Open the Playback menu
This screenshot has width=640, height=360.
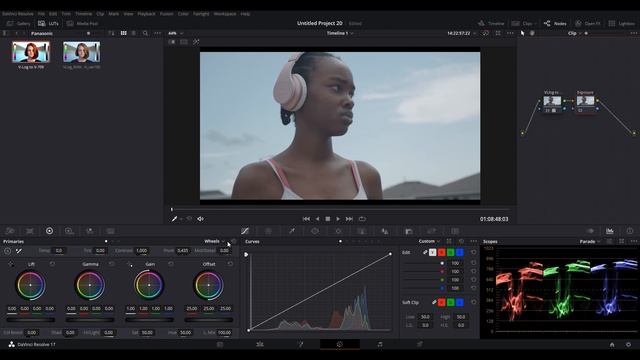point(146,14)
